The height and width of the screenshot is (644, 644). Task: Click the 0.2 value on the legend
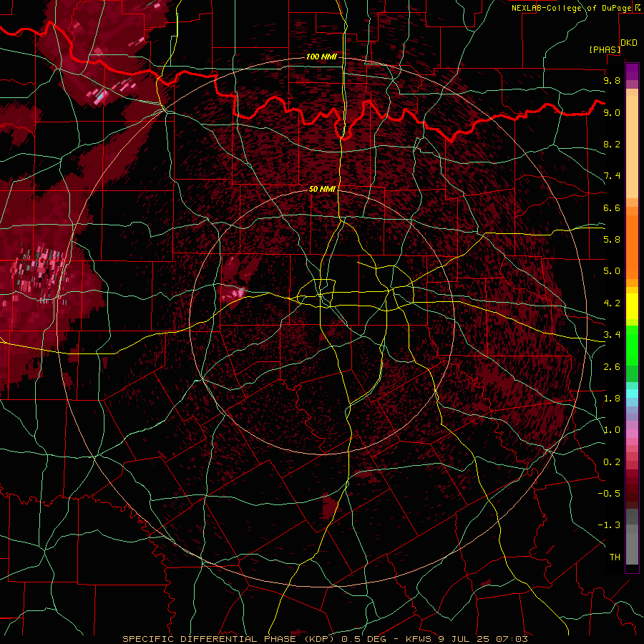(612, 462)
